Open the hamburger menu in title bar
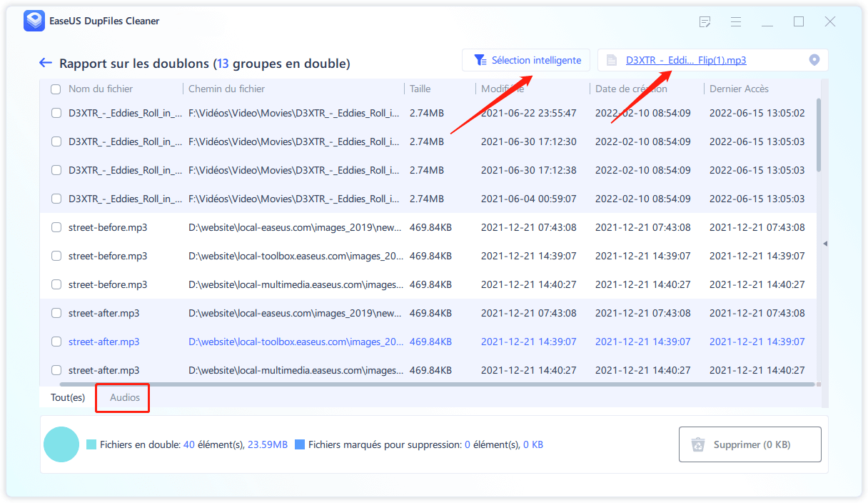 point(736,22)
